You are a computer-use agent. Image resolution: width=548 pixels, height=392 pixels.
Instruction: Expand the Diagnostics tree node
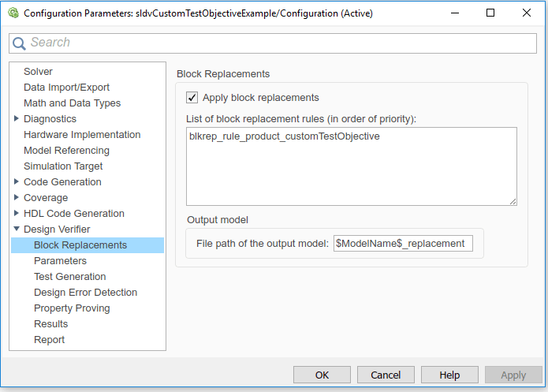(17, 119)
